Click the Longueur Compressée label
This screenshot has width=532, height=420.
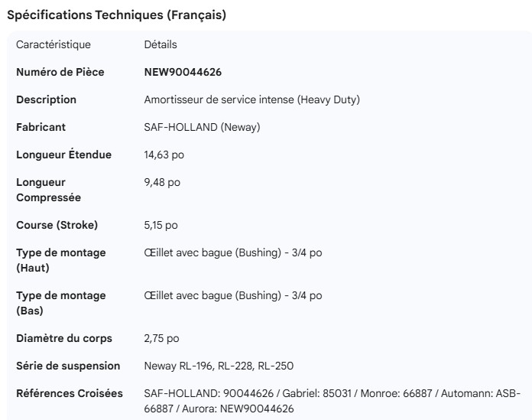point(47,190)
